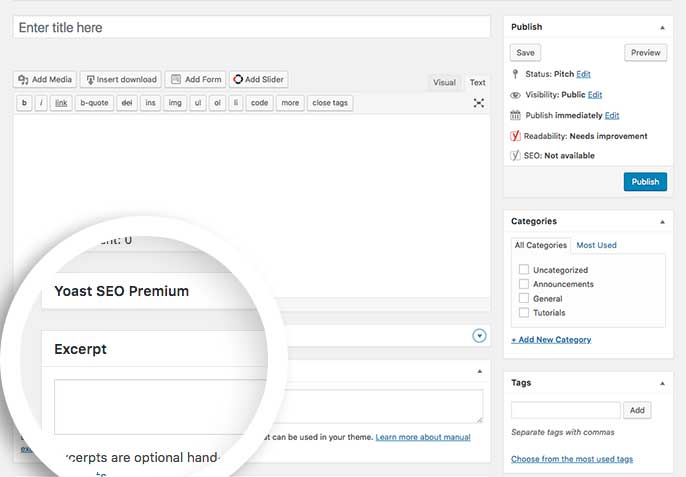Click 'Separate tags with commas' hint
Screen dimensions: 686x477
[563, 432]
